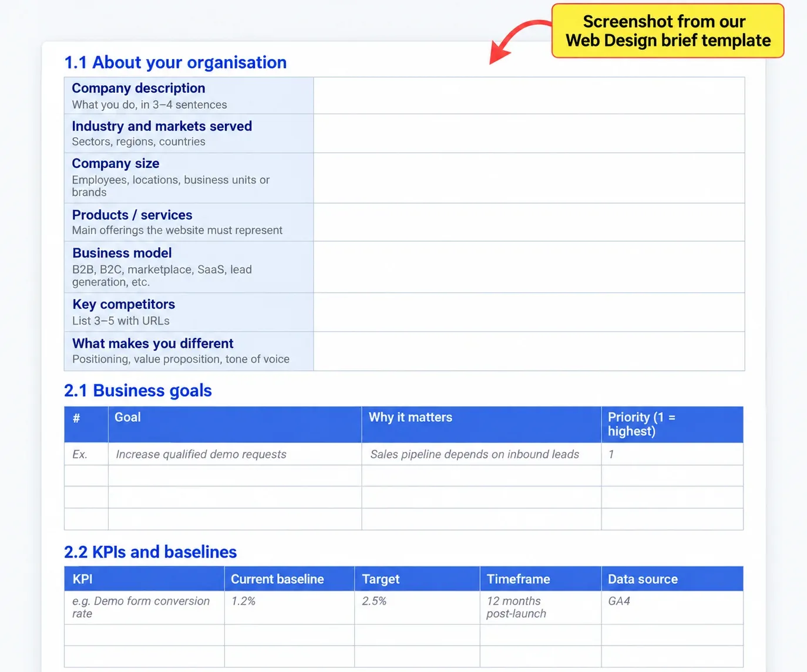Click the 'Timeframe' column header

click(x=540, y=579)
